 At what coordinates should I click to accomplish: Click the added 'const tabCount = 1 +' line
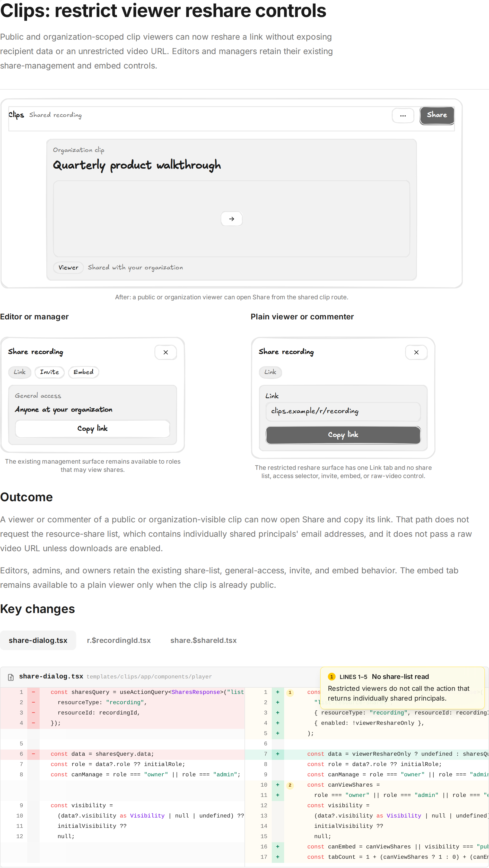pos(367,857)
